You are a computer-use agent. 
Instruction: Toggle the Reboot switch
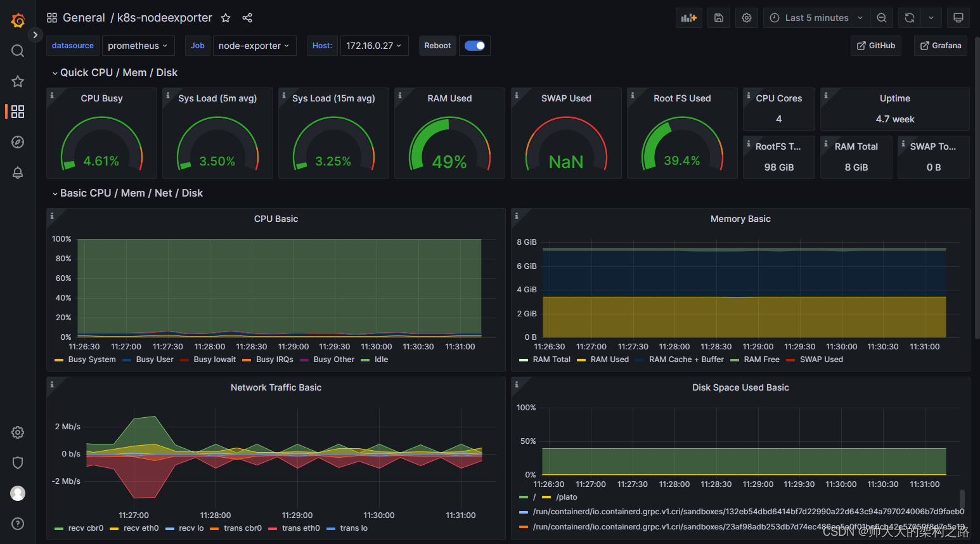[x=475, y=46]
